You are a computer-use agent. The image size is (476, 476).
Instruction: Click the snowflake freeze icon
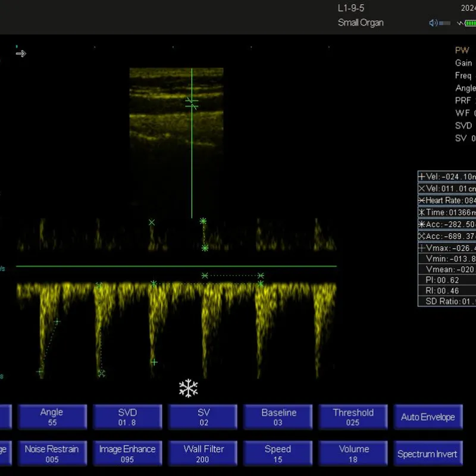(187, 387)
